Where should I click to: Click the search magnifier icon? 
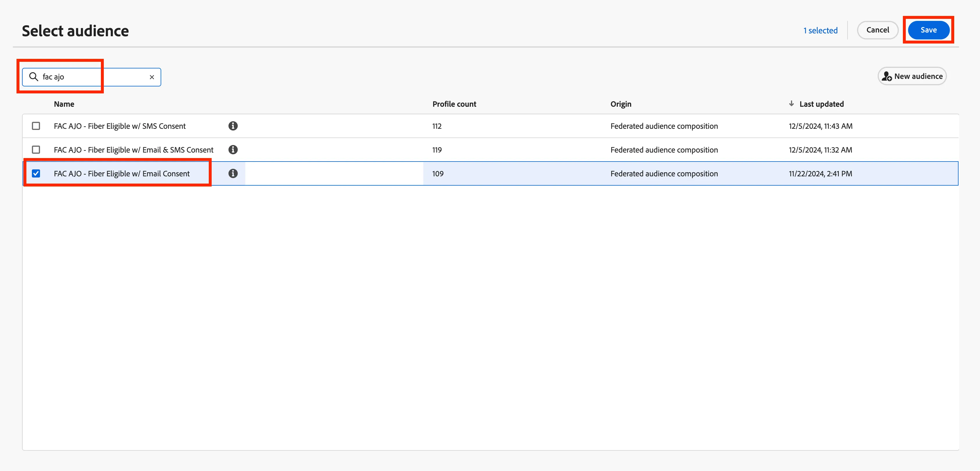(x=34, y=77)
